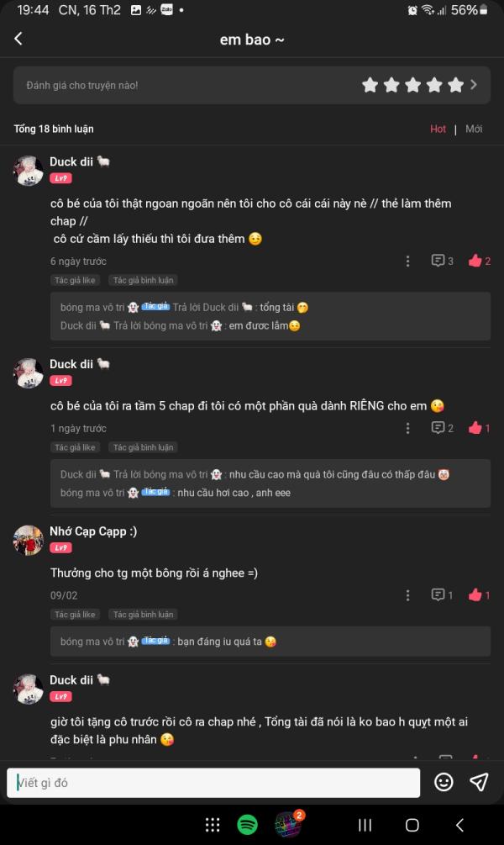Screen dimensions: 504x845
Task: Tap the send paper-plane icon
Action: [479, 782]
